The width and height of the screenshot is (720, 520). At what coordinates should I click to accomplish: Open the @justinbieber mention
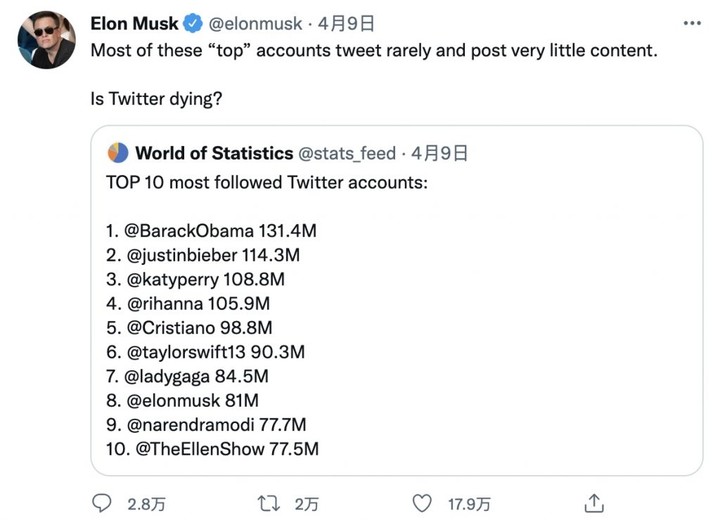(x=182, y=255)
